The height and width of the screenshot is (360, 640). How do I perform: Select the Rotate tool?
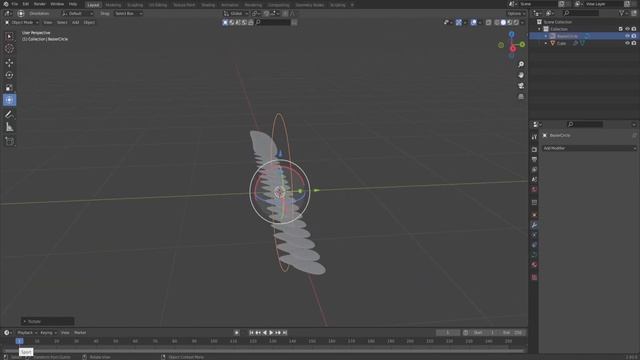tap(9, 75)
